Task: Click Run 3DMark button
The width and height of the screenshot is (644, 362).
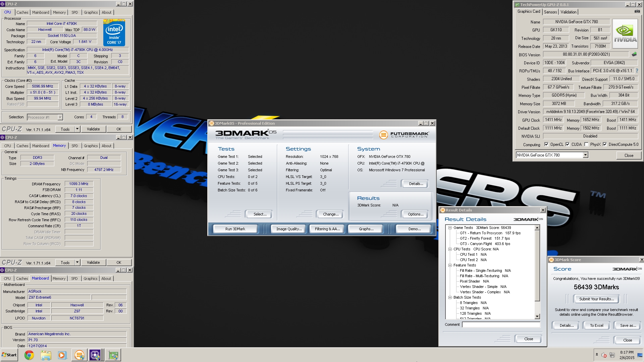Action: [235, 229]
